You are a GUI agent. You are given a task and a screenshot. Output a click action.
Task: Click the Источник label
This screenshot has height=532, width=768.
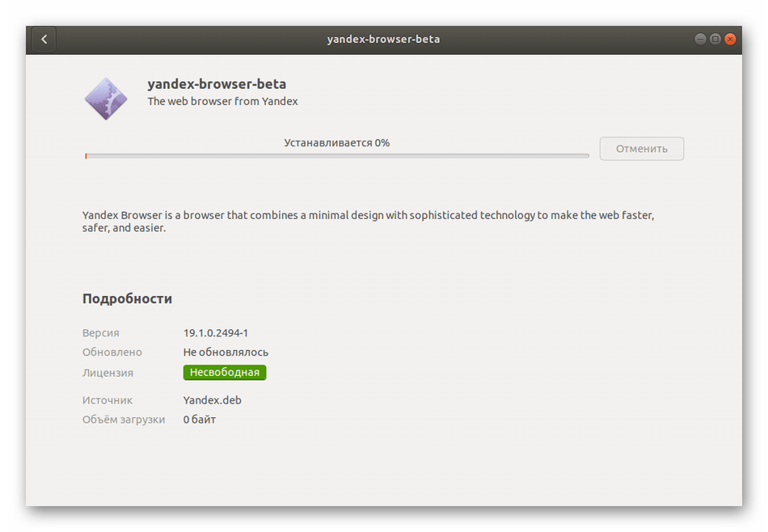click(x=107, y=400)
